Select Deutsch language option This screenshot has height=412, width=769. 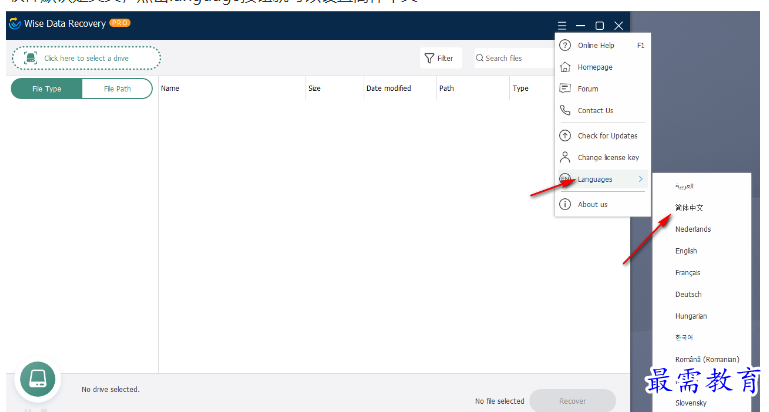[688, 294]
